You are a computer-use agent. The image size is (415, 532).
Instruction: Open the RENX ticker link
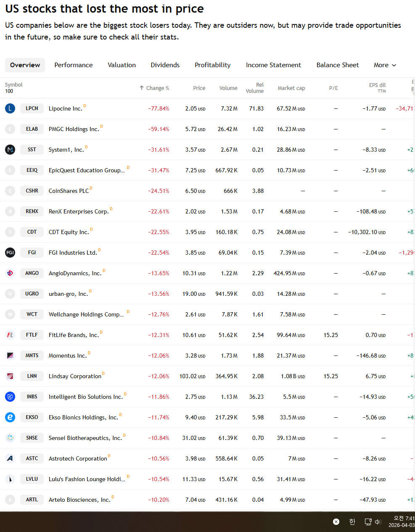[x=32, y=211]
